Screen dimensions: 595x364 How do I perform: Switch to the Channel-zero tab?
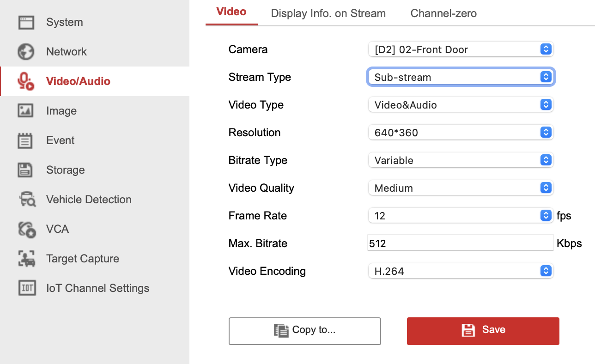443,13
